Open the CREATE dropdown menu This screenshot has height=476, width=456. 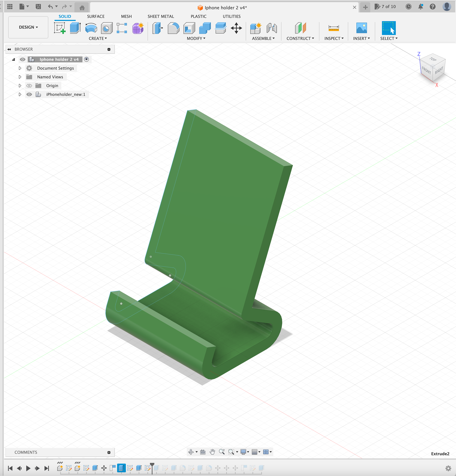pos(98,38)
